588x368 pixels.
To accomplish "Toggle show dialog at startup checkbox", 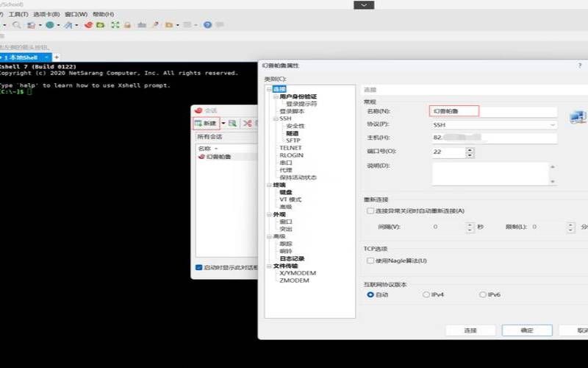I will point(199,267).
